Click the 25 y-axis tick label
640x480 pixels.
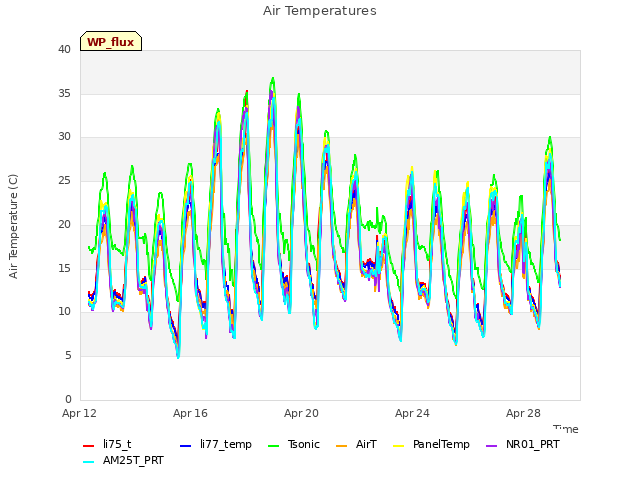tap(64, 180)
